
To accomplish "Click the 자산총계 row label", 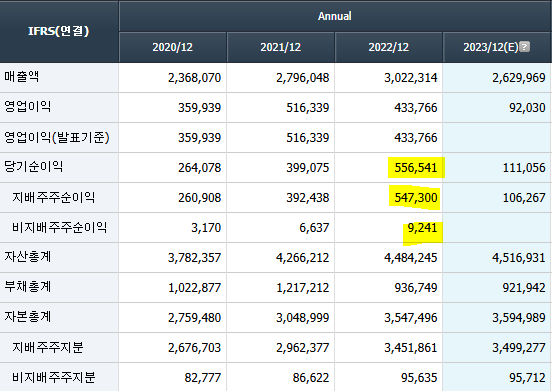I will [x=28, y=257].
